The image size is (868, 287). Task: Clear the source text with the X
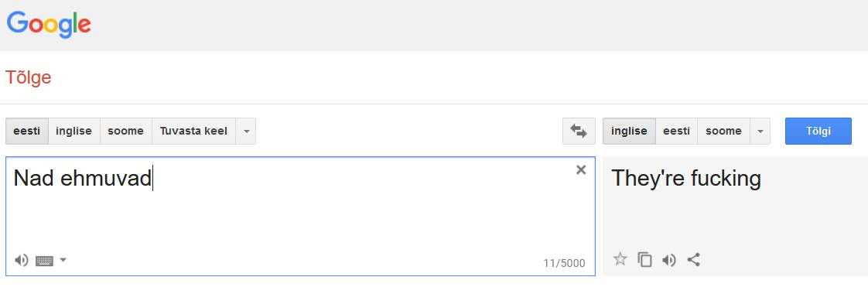pos(581,170)
